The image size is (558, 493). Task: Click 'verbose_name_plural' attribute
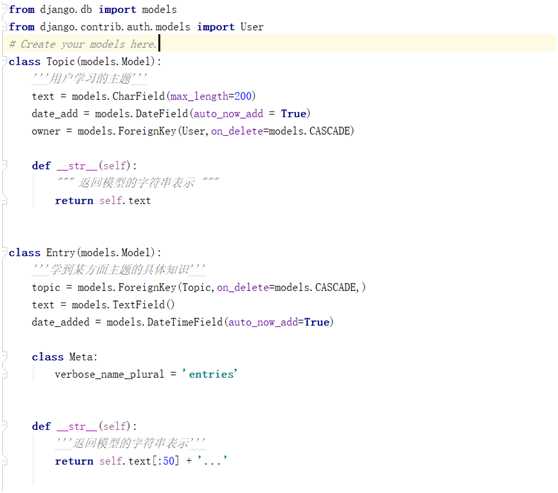109,374
